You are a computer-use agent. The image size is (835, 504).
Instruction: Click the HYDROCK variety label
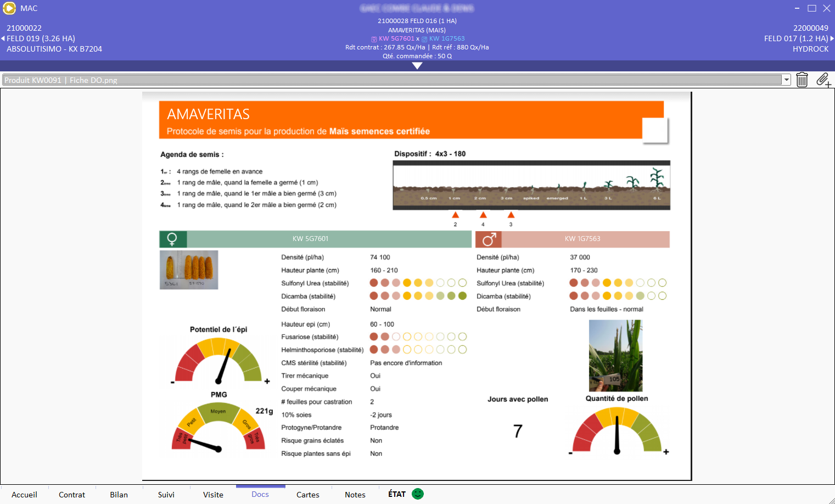pyautogui.click(x=811, y=49)
